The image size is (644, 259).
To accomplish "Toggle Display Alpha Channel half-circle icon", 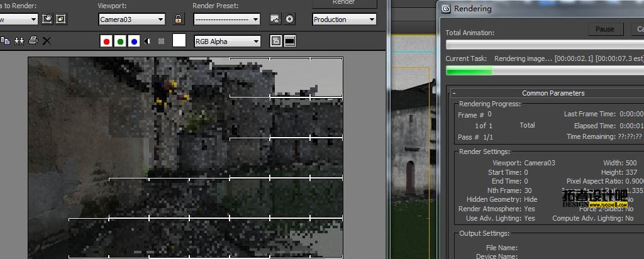I will 148,41.
